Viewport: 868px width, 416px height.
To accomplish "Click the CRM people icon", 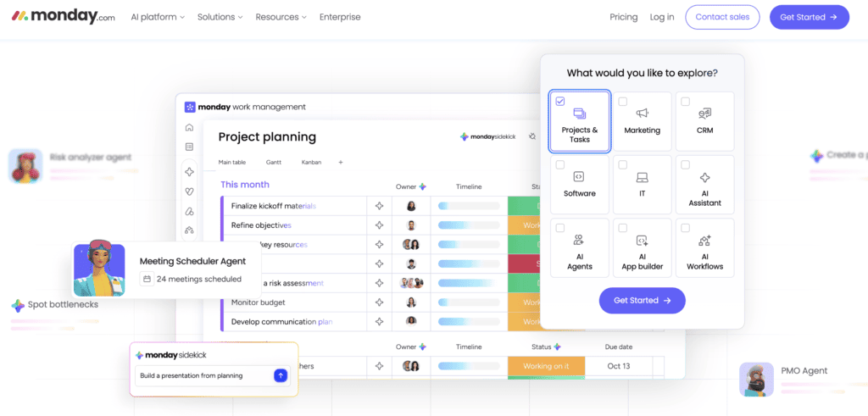I will click(x=704, y=114).
